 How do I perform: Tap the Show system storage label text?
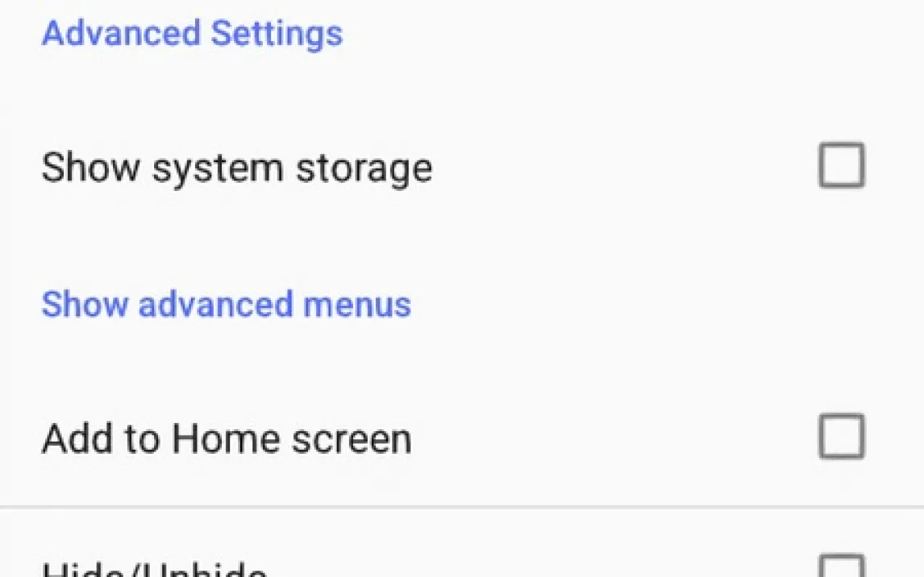tap(237, 169)
